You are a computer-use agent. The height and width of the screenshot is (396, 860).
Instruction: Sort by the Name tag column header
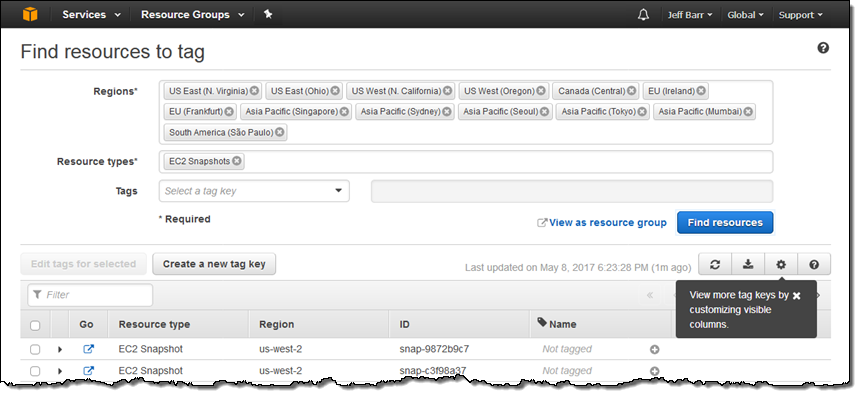[557, 324]
